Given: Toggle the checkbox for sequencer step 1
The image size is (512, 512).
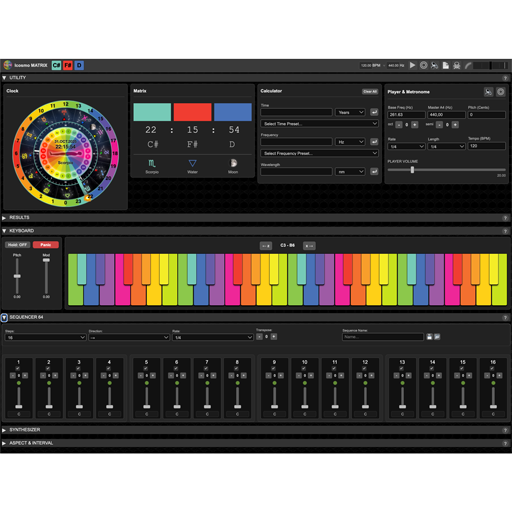Looking at the screenshot, I should click(x=18, y=368).
